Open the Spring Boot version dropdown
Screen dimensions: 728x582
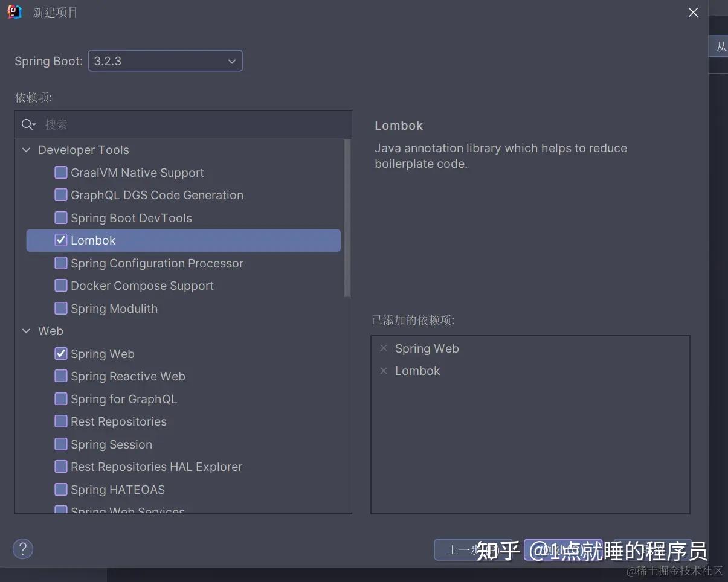point(166,61)
